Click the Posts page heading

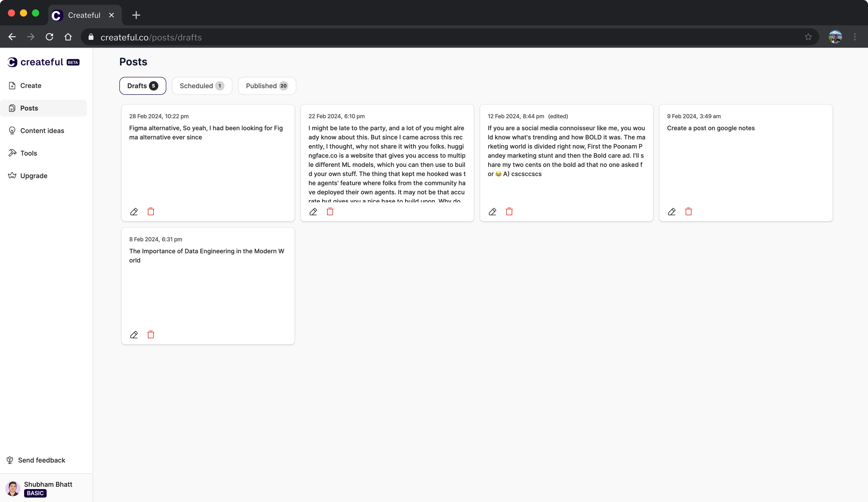(133, 62)
